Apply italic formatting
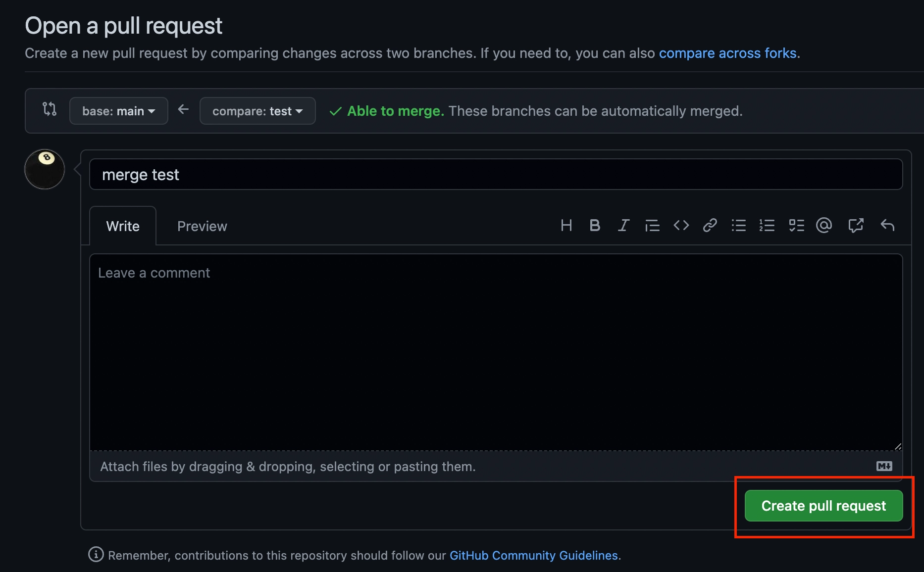924x572 pixels. 623,226
